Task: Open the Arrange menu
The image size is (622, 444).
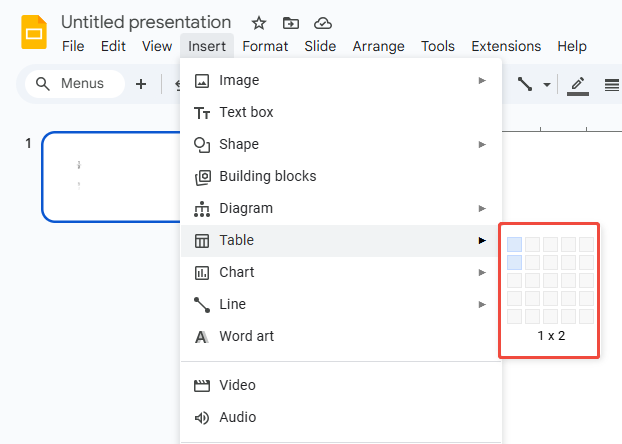Action: coord(378,46)
